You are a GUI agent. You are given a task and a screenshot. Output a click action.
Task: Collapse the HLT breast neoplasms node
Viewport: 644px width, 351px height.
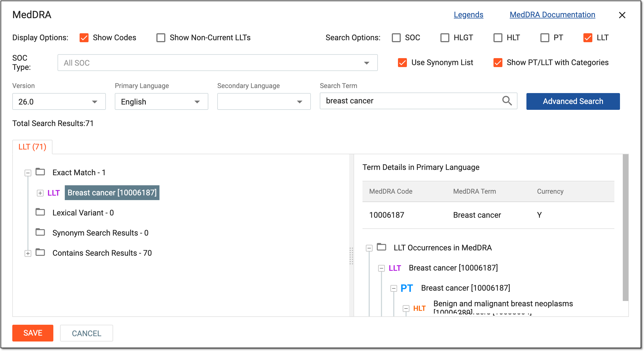tap(406, 309)
